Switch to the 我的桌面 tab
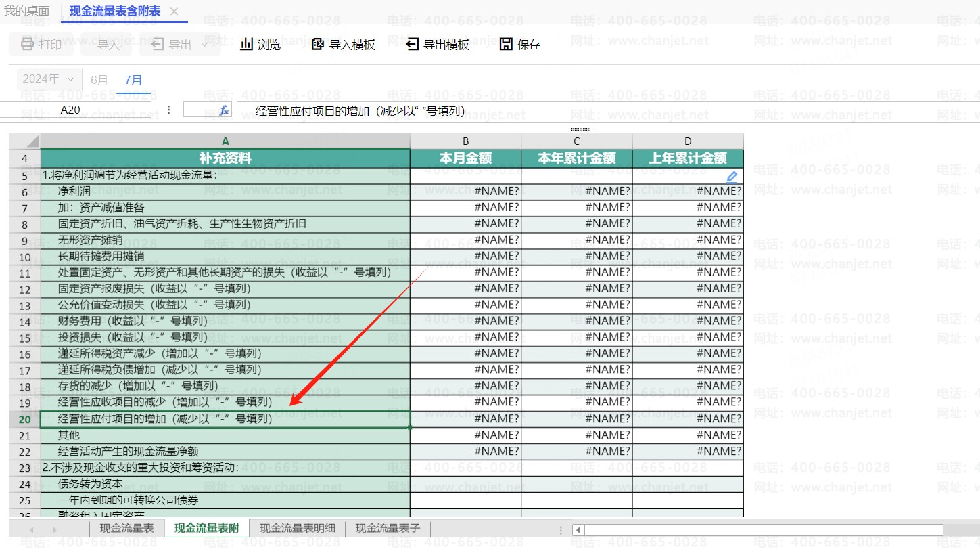 pyautogui.click(x=27, y=12)
